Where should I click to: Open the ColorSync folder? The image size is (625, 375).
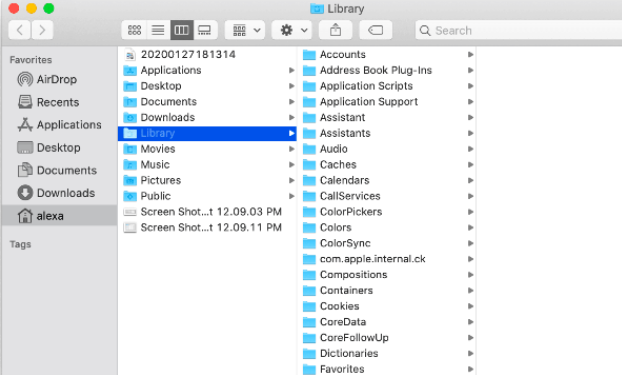(387, 243)
